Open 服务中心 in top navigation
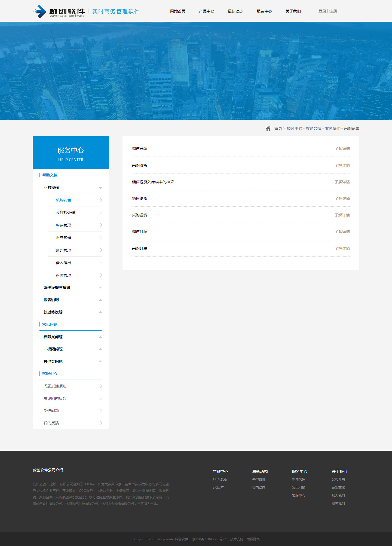Image resolution: width=392 pixels, height=546 pixels. tap(264, 11)
